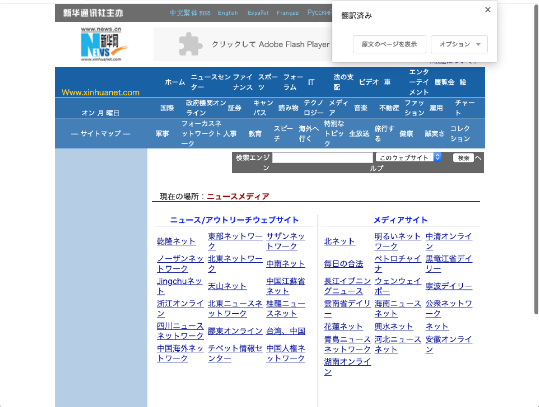The height and width of the screenshot is (407, 539).
Task: Switch language to English
Action: (228, 13)
